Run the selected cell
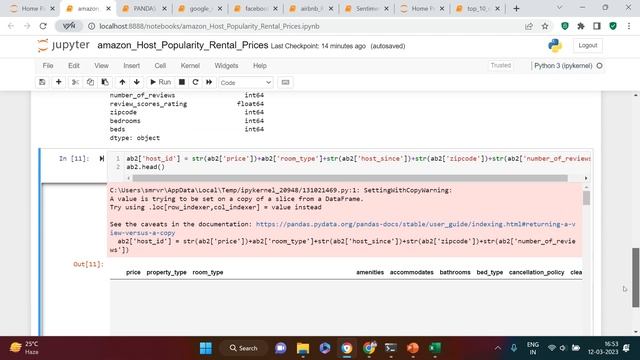 (160, 82)
